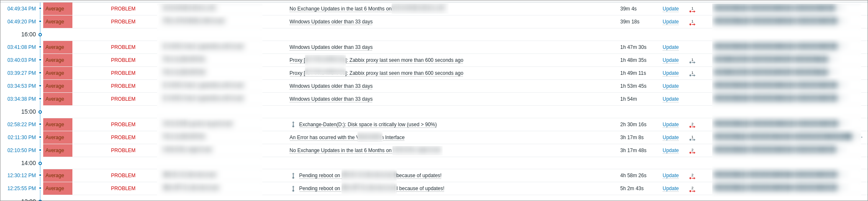Open actions icon for the 39m 4s problem

coord(692,10)
